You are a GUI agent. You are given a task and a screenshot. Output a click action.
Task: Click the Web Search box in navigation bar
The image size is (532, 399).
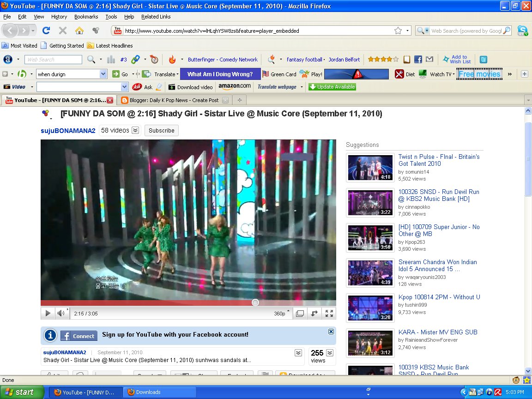coord(466,31)
